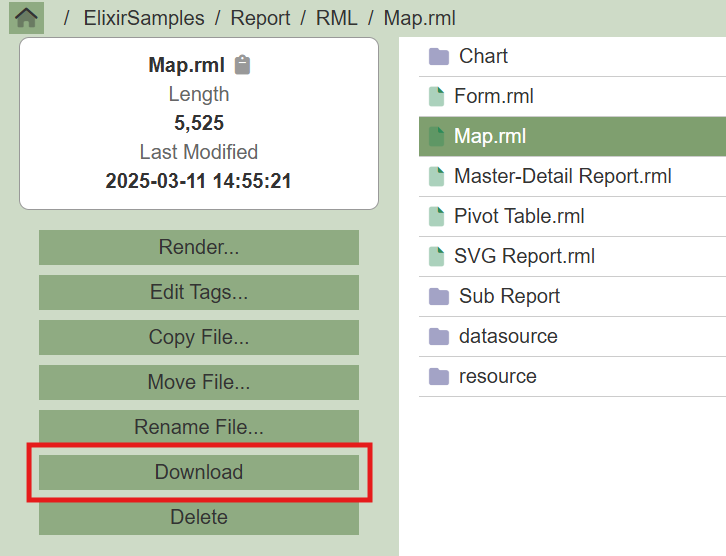Choose Move File... action
This screenshot has height=556, width=726.
(x=199, y=382)
